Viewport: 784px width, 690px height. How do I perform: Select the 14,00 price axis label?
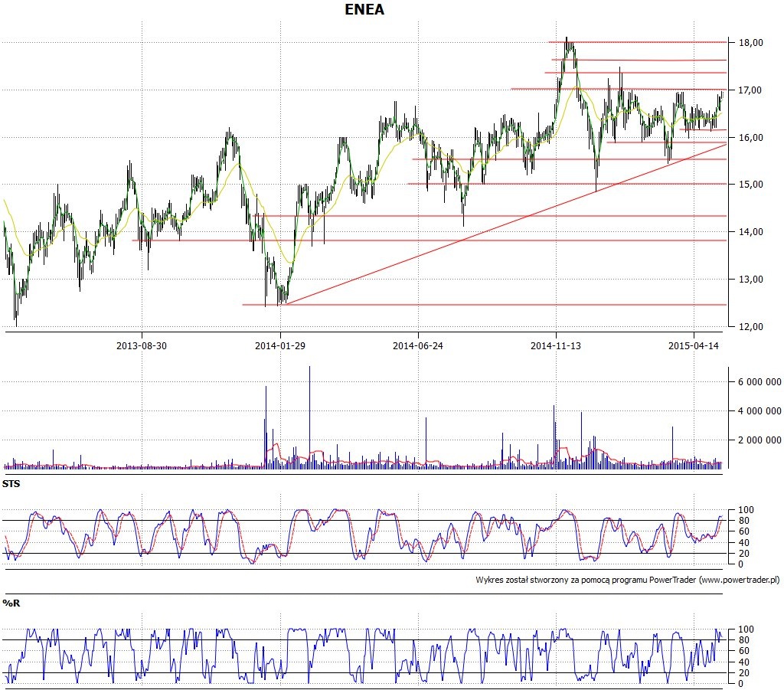tap(751, 232)
